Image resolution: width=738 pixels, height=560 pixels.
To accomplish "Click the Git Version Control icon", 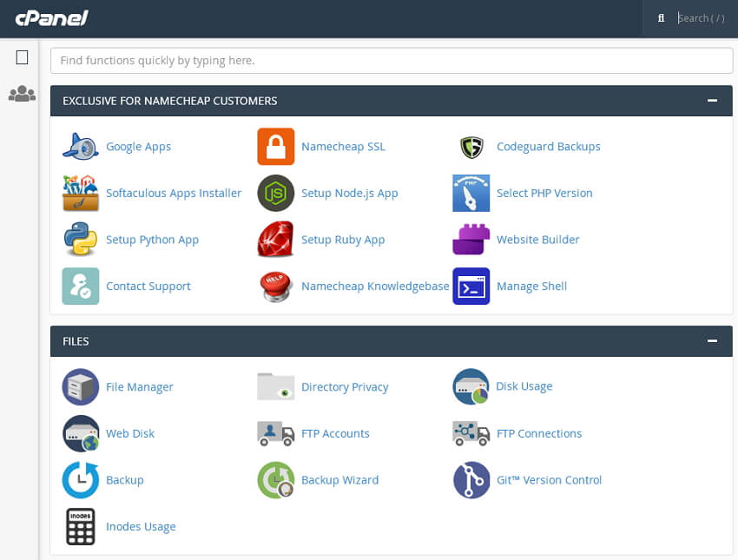I will [x=471, y=480].
